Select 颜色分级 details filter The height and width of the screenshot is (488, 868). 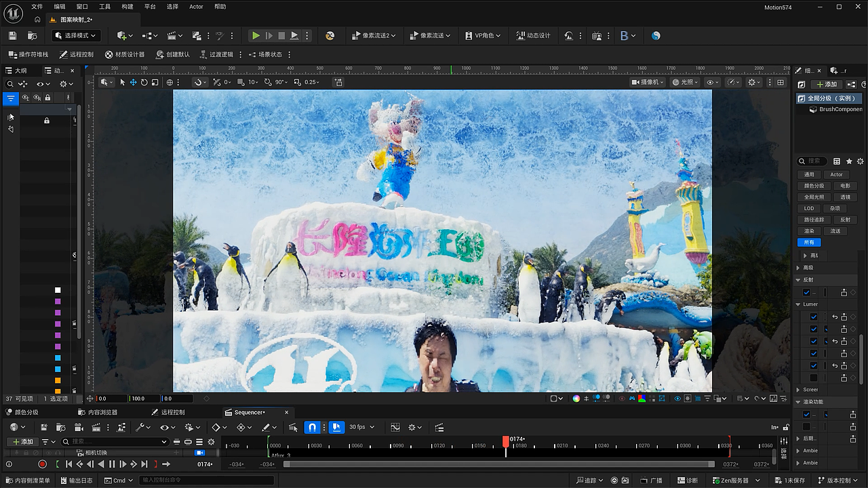(x=814, y=186)
